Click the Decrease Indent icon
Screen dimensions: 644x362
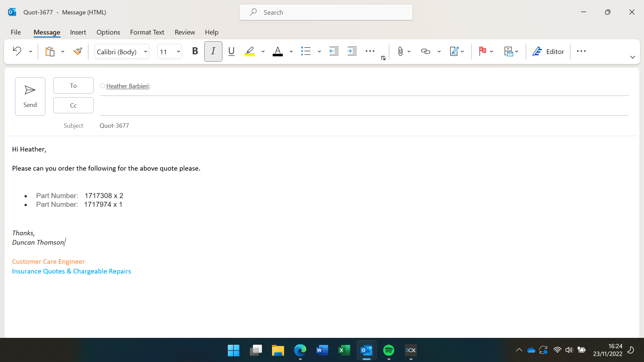point(334,51)
